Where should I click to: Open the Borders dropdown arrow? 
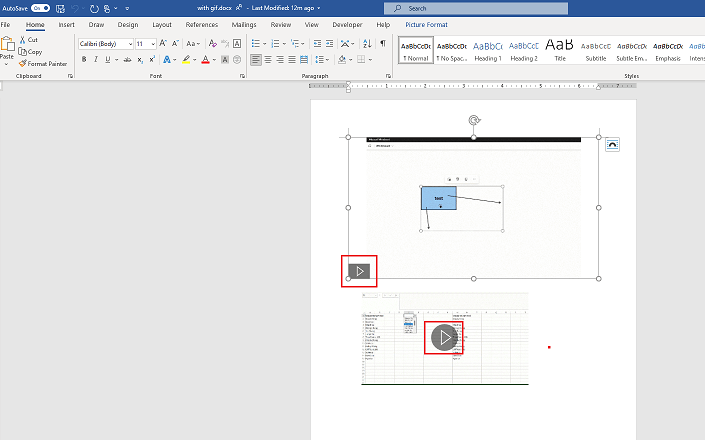370,59
